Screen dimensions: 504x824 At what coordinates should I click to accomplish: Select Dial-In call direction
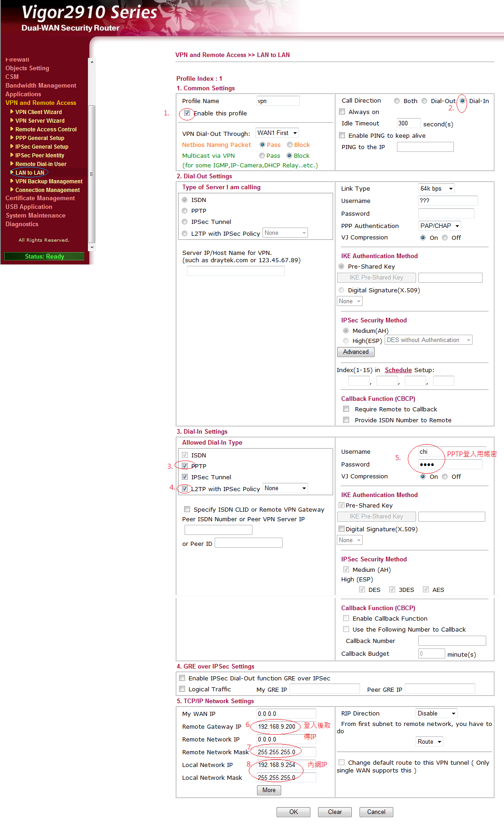click(463, 101)
